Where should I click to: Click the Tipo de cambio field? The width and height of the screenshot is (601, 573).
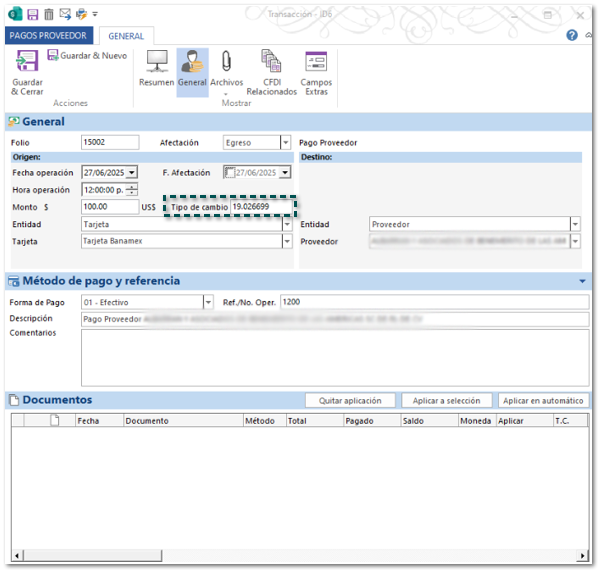click(x=262, y=207)
